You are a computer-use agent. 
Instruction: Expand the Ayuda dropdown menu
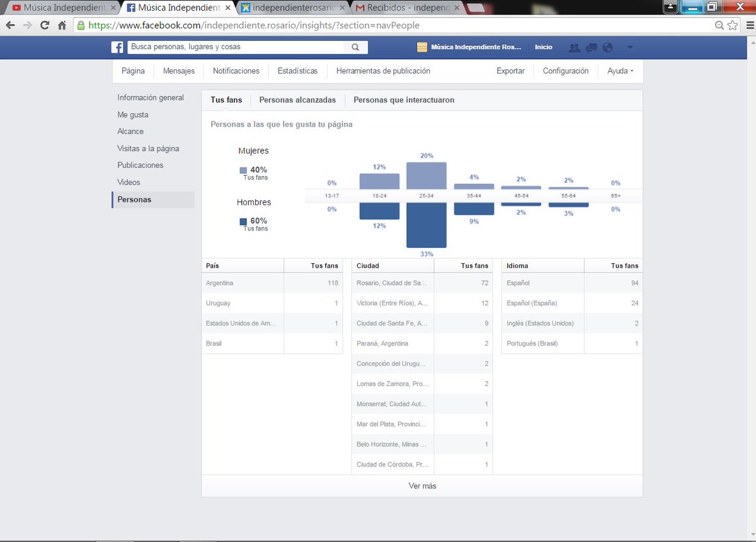coord(620,71)
